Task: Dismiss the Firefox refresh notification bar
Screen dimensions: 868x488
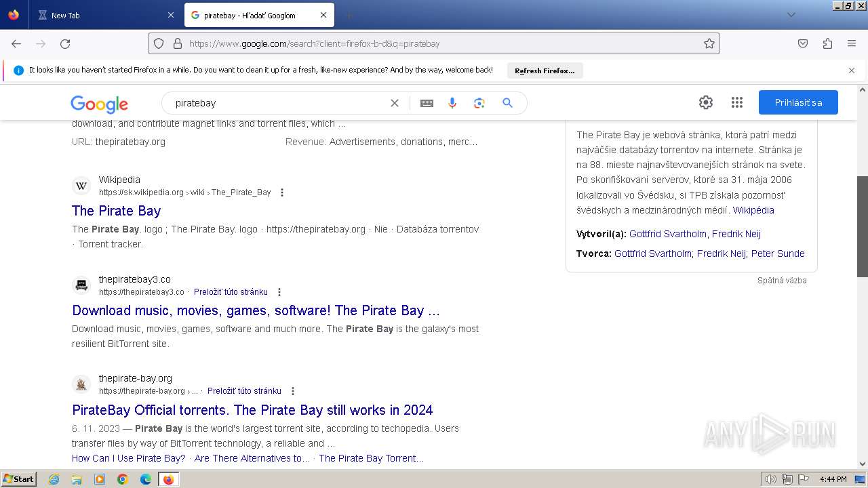Action: coord(852,70)
